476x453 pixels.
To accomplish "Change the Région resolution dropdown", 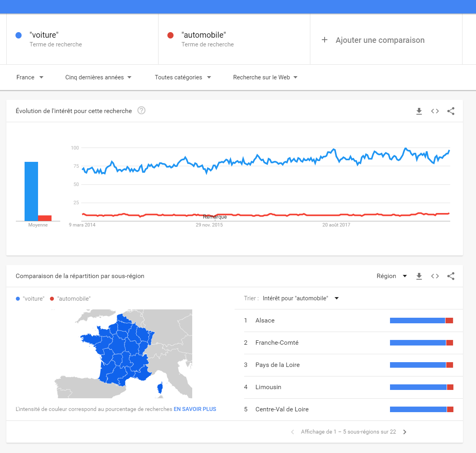I will pos(392,276).
